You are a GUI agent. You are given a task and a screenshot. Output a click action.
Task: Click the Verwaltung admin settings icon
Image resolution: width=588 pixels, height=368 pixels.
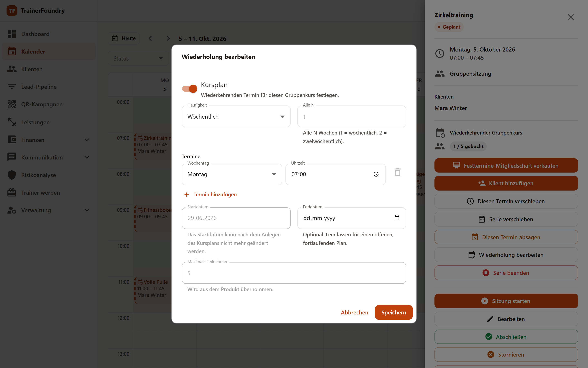click(12, 210)
